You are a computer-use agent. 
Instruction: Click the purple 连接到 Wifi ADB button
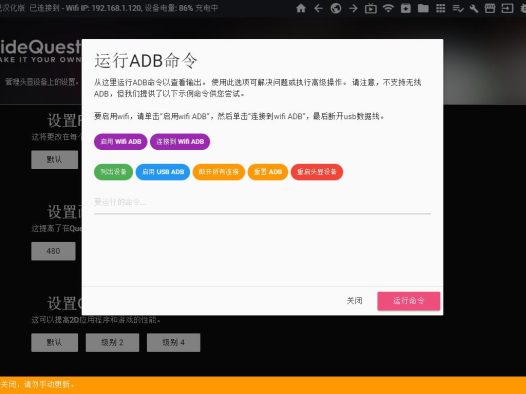[x=180, y=142]
